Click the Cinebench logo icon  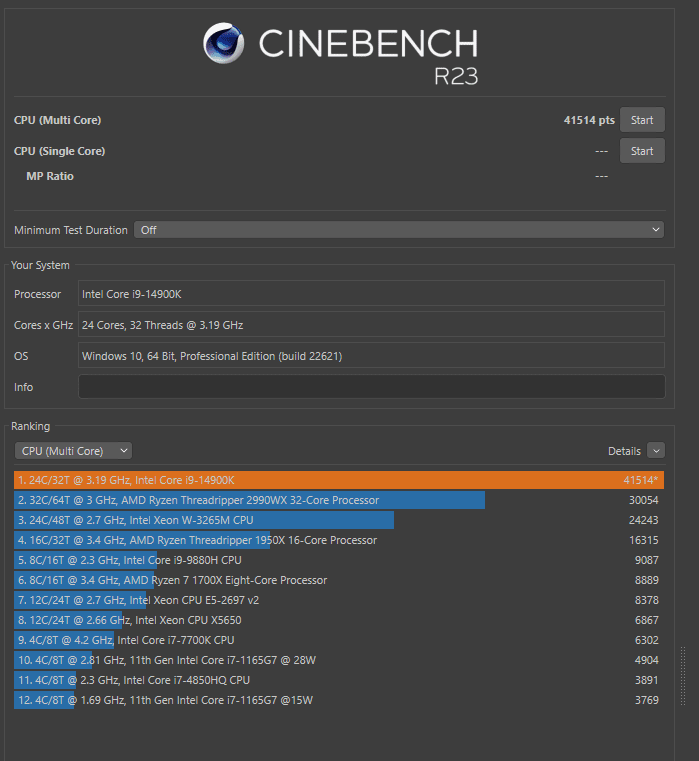click(x=224, y=43)
